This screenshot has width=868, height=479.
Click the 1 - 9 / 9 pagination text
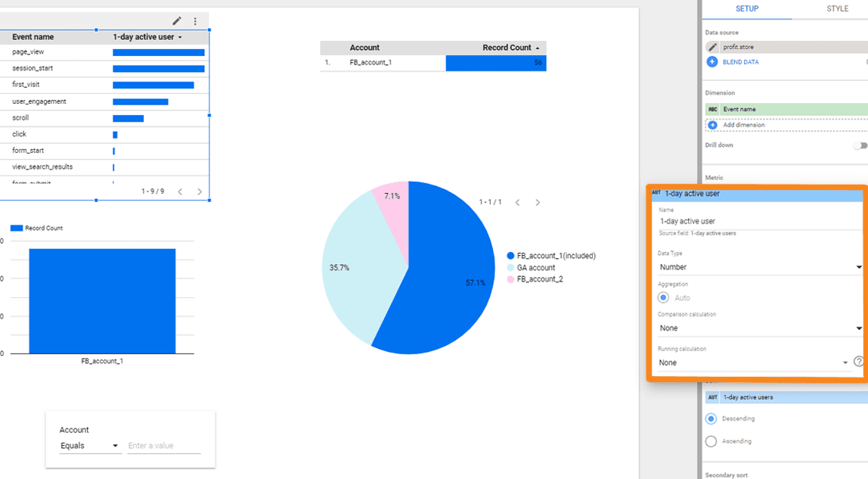point(153,191)
